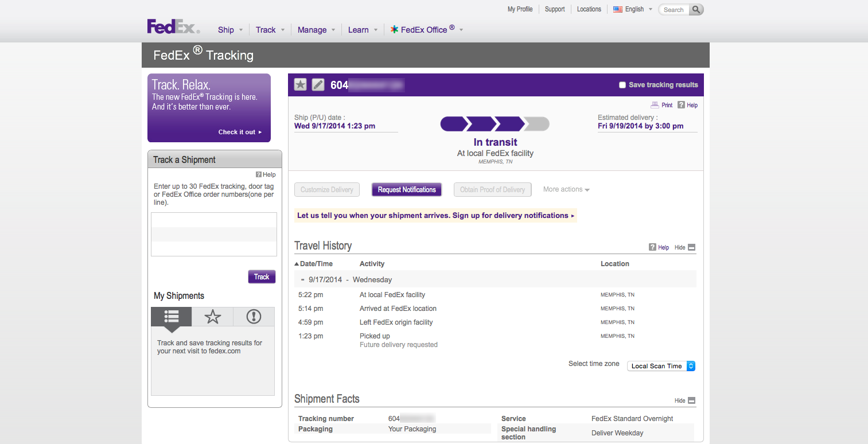Open the Manage menu dropdown
The height and width of the screenshot is (444, 868).
point(316,30)
